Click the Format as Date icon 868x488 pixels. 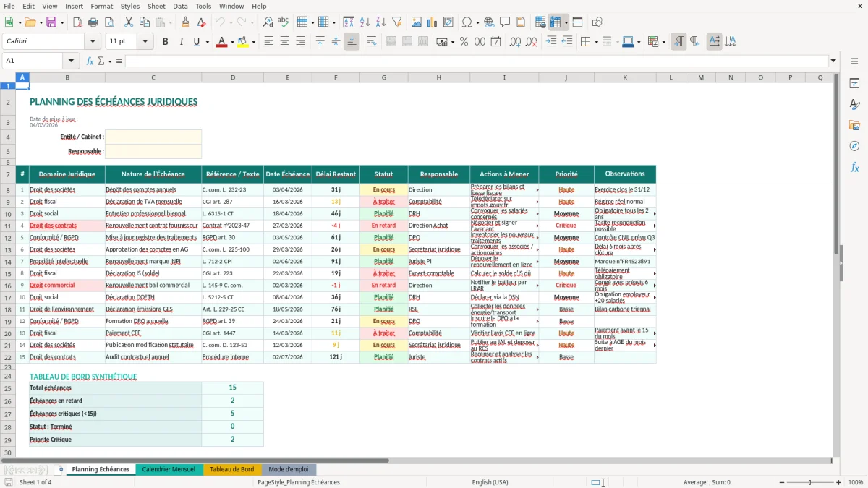point(496,42)
